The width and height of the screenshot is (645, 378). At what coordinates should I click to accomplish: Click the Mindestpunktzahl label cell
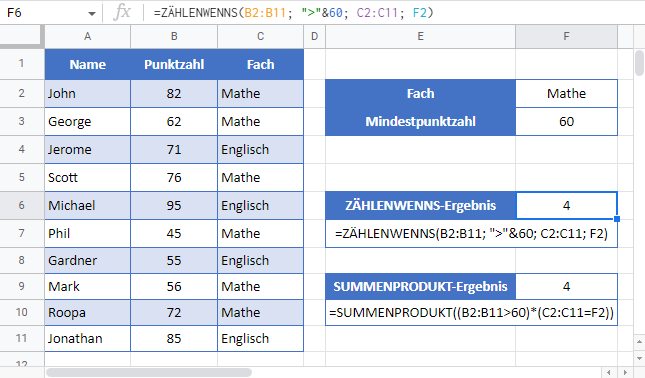click(x=420, y=121)
